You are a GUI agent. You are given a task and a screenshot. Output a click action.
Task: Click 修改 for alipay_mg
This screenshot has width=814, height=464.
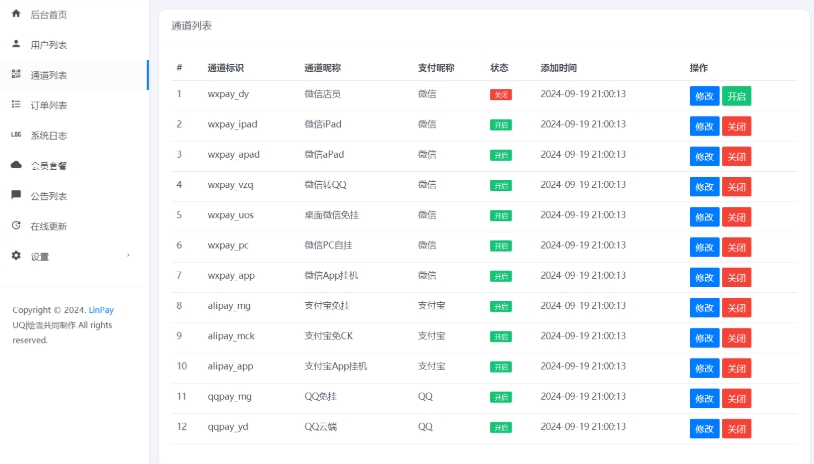coord(704,308)
